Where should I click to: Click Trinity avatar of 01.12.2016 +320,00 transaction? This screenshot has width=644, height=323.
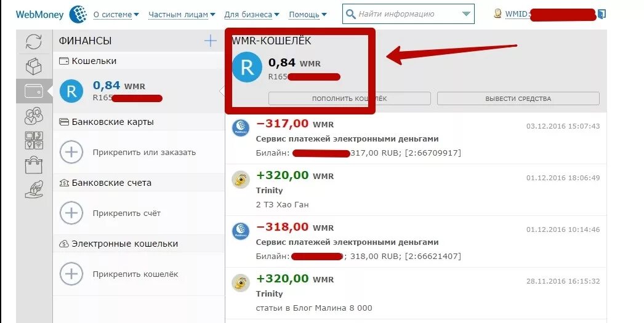(x=241, y=180)
